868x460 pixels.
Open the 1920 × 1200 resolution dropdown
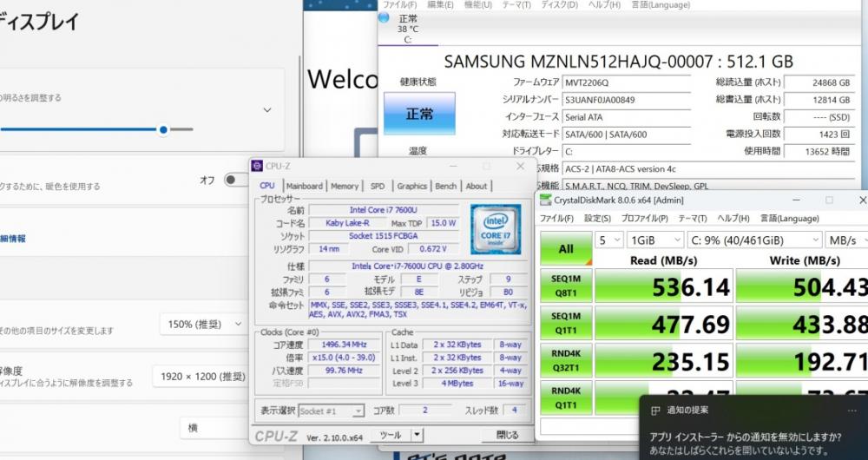(202, 377)
